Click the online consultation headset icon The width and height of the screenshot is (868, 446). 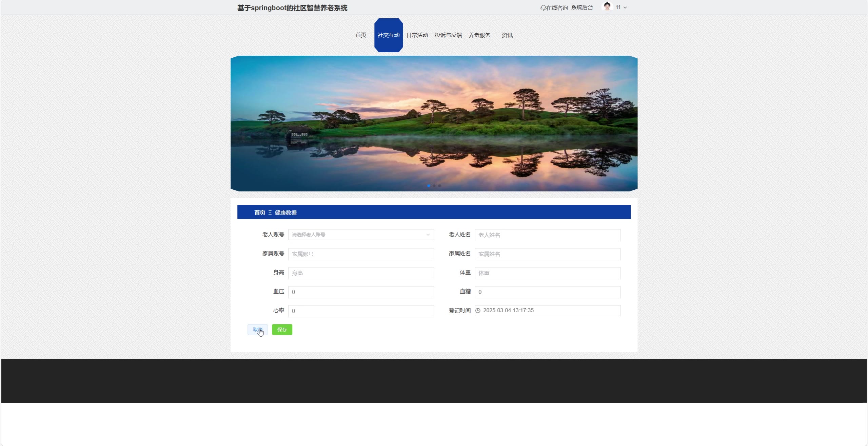click(x=543, y=8)
